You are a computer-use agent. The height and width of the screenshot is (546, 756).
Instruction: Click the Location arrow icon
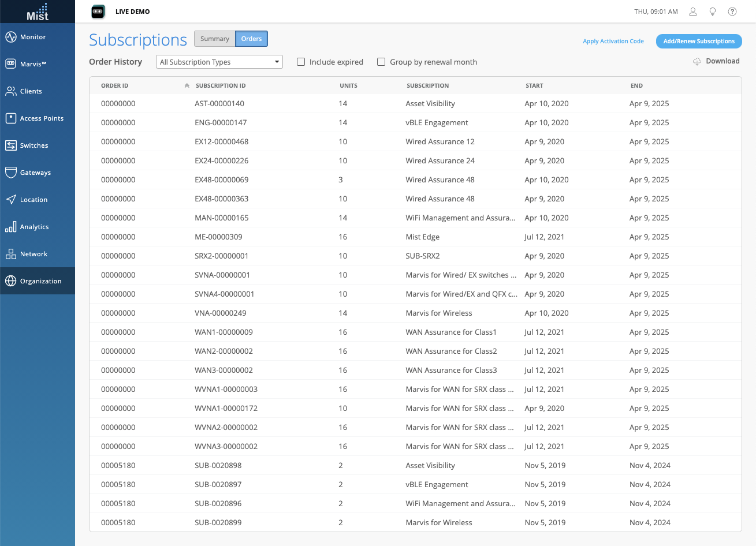click(10, 200)
